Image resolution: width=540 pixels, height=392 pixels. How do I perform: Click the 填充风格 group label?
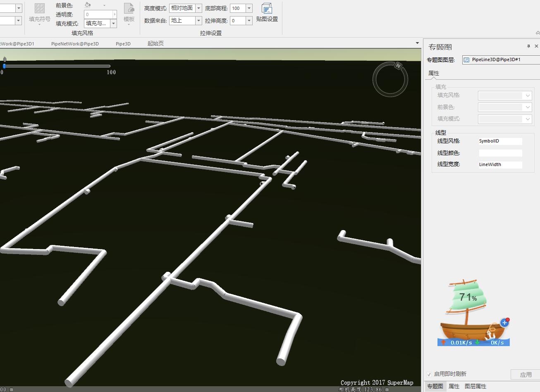pyautogui.click(x=82, y=33)
